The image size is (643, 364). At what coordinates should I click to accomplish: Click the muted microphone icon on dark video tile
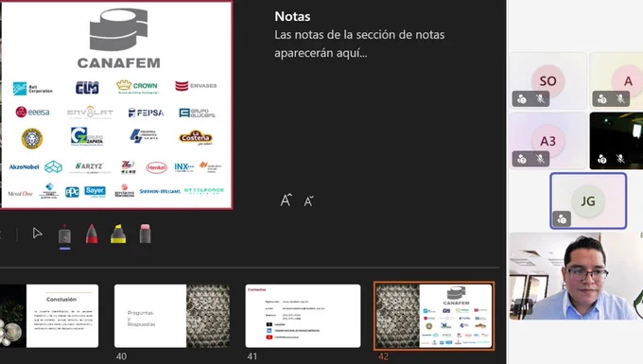620,159
